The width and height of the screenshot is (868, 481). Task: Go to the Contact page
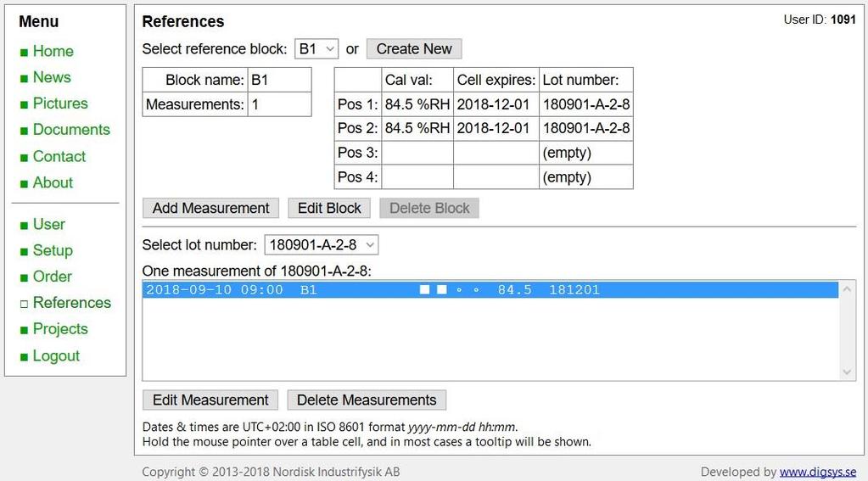pos(59,156)
